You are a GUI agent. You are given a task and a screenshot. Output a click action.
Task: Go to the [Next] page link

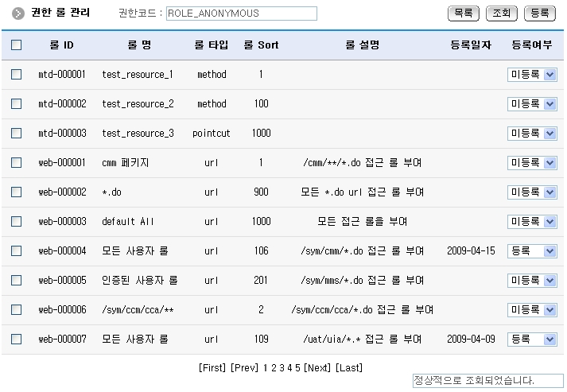[x=317, y=367]
